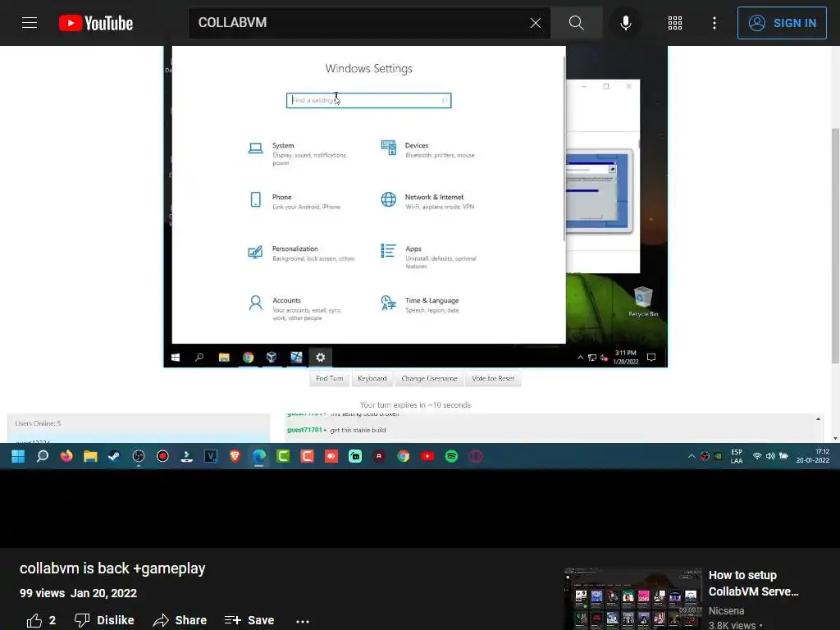840x630 pixels.
Task: Save the video to a playlist
Action: tap(249, 620)
